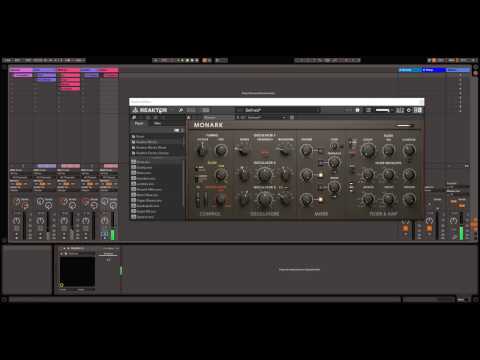Launch the top clip in the fifth Ableton track

pos(109,75)
